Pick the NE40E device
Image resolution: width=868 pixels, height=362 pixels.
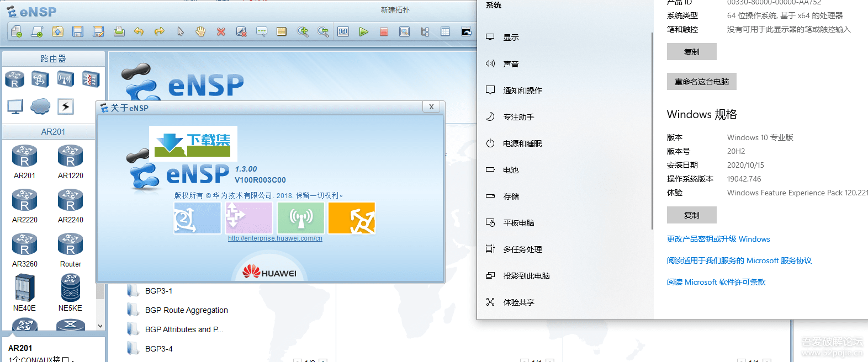(24, 293)
